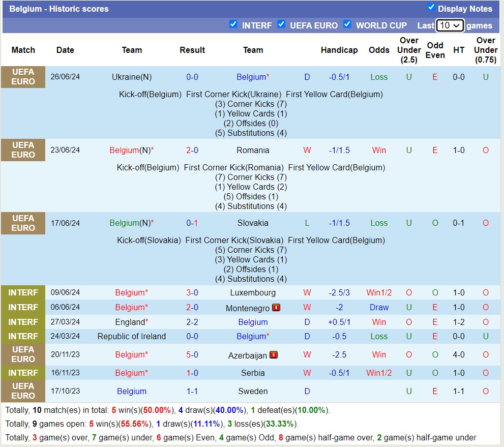The width and height of the screenshot is (504, 447).
Task: Open the Luxembourg team page
Action: 253,293
